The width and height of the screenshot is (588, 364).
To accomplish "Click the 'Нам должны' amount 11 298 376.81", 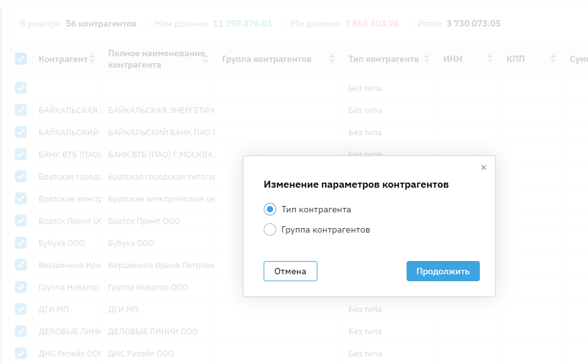I will (x=242, y=23).
